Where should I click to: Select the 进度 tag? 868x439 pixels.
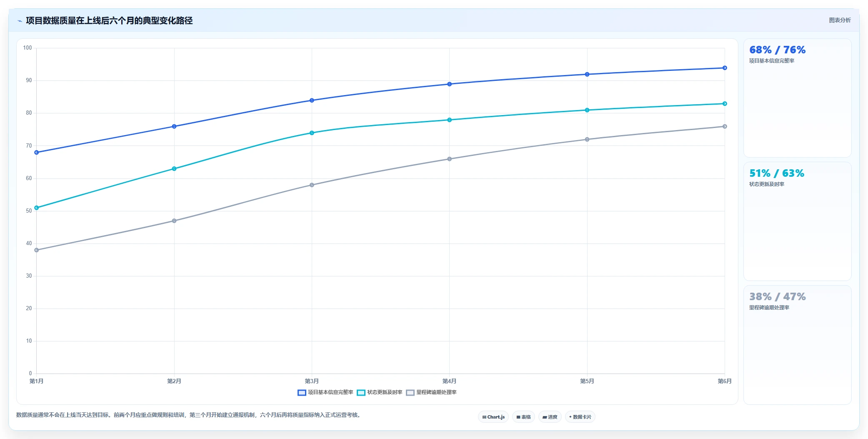550,417
